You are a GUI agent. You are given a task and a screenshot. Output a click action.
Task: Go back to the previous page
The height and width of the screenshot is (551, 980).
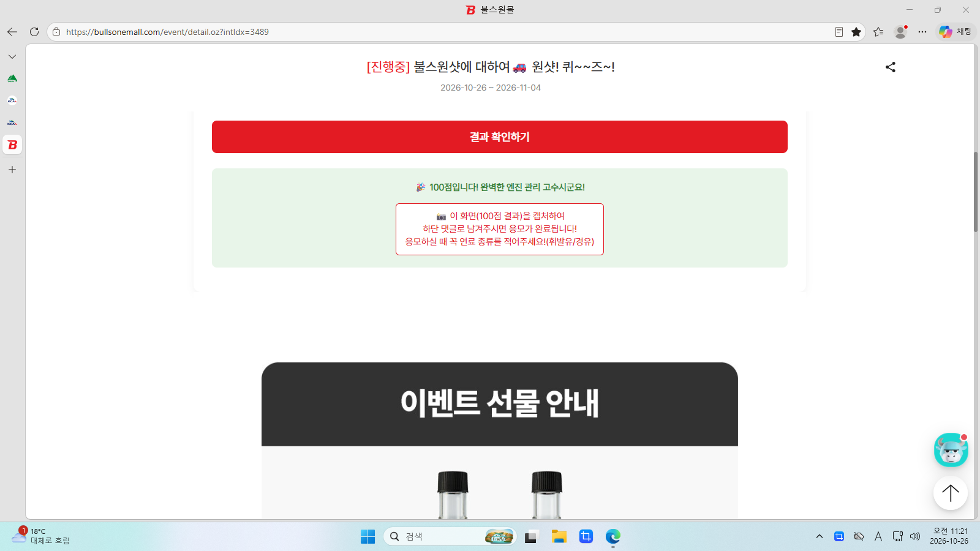click(x=12, y=32)
